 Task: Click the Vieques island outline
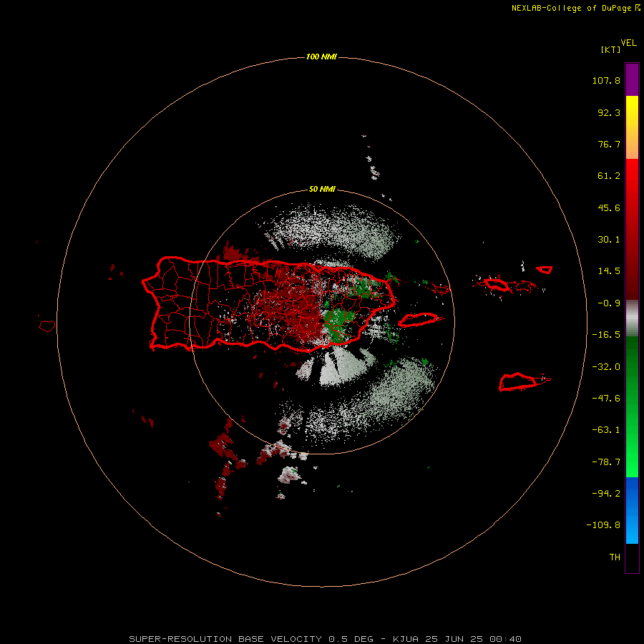419,320
